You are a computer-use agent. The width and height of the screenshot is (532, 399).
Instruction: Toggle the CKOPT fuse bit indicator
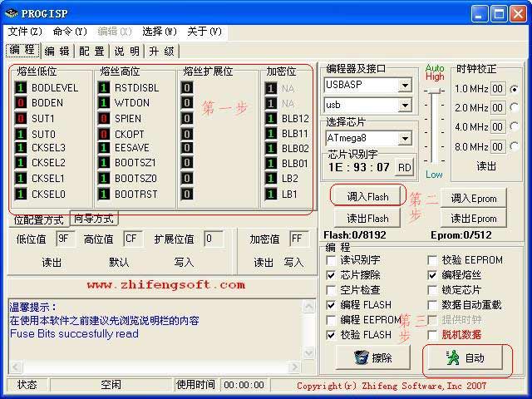(x=105, y=134)
